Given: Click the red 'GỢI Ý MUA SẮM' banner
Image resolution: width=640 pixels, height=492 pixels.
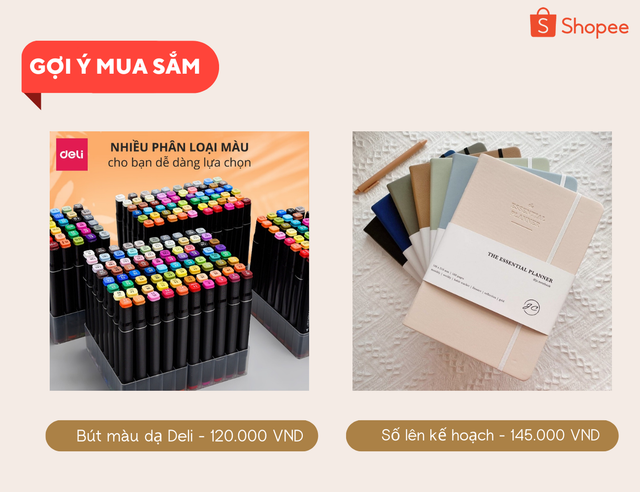Looking at the screenshot, I should point(120,67).
